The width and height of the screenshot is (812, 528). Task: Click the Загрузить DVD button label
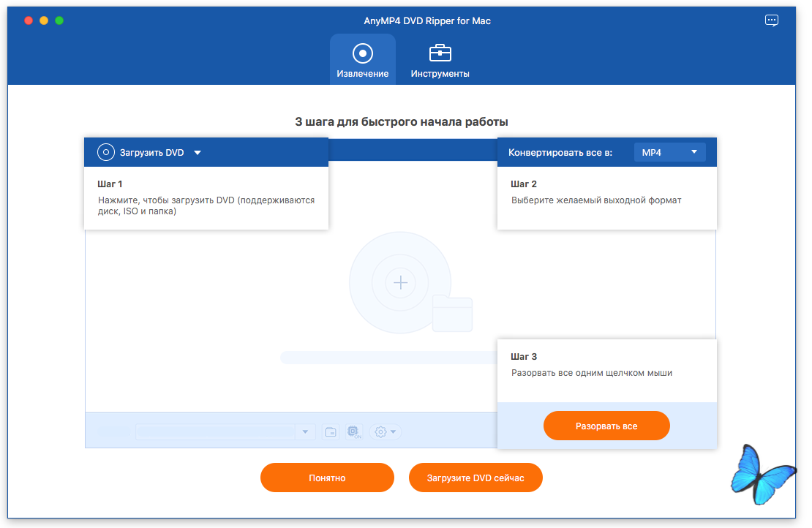[x=151, y=153]
